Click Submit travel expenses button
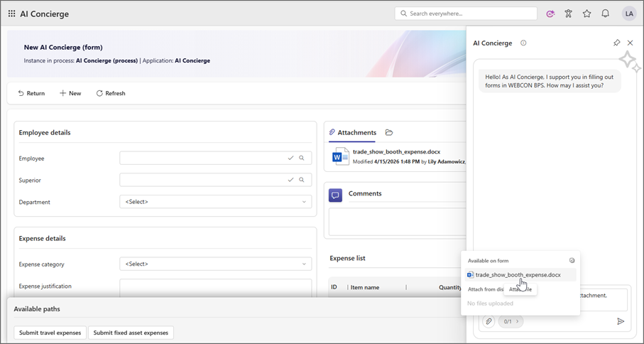644x344 pixels. pos(50,333)
